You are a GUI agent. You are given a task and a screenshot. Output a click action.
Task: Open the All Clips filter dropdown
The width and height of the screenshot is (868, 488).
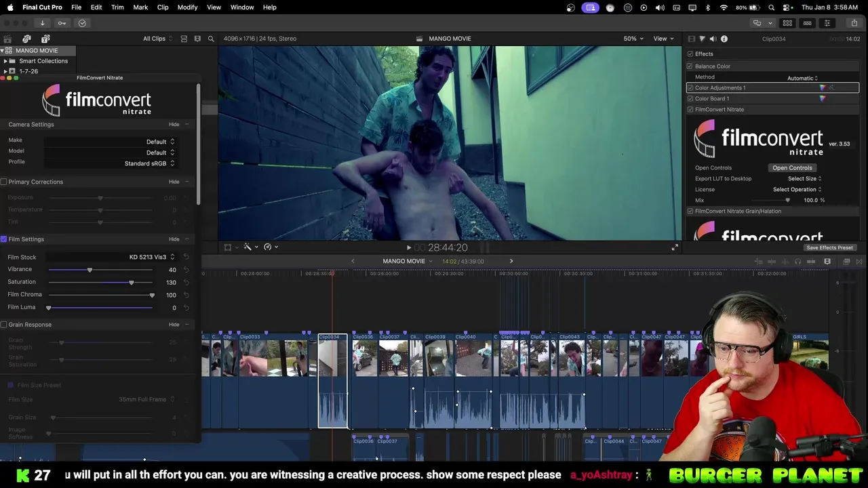[157, 39]
